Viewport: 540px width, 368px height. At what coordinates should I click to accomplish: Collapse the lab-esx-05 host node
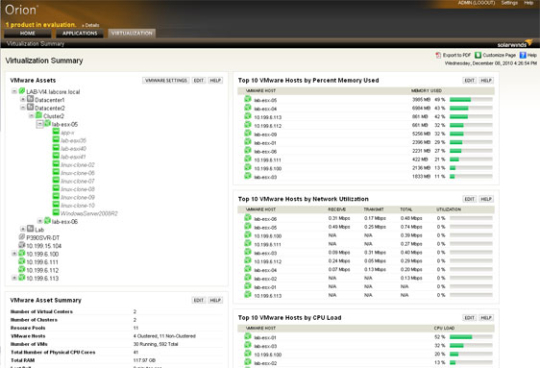(x=40, y=124)
